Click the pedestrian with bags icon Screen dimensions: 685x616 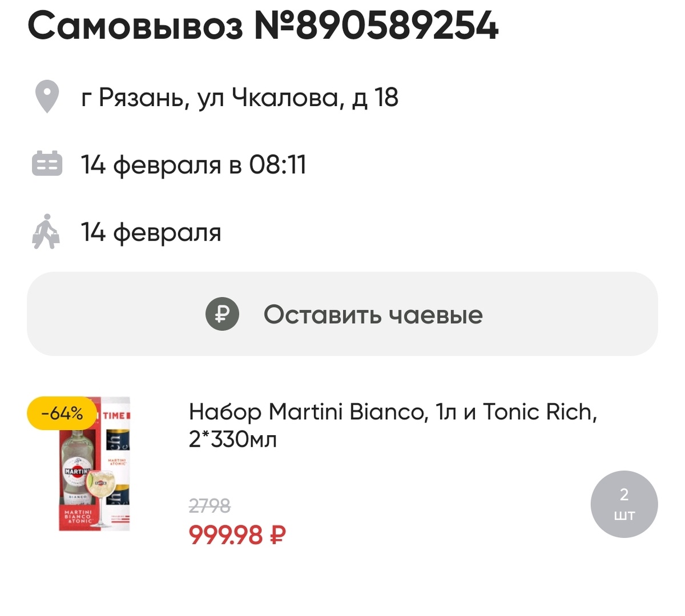point(46,232)
